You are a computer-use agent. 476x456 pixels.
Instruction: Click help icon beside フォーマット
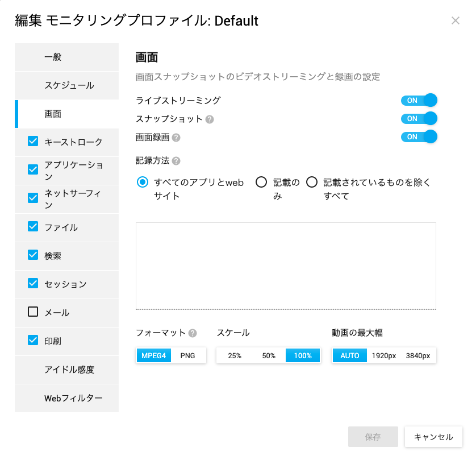pyautogui.click(x=193, y=333)
